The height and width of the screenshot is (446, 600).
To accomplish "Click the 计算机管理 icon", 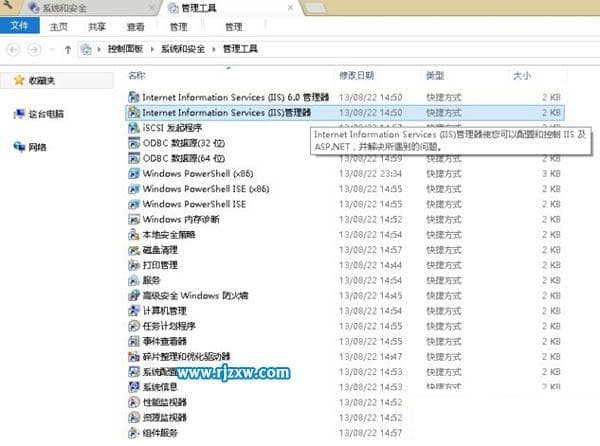I will pyautogui.click(x=134, y=311).
